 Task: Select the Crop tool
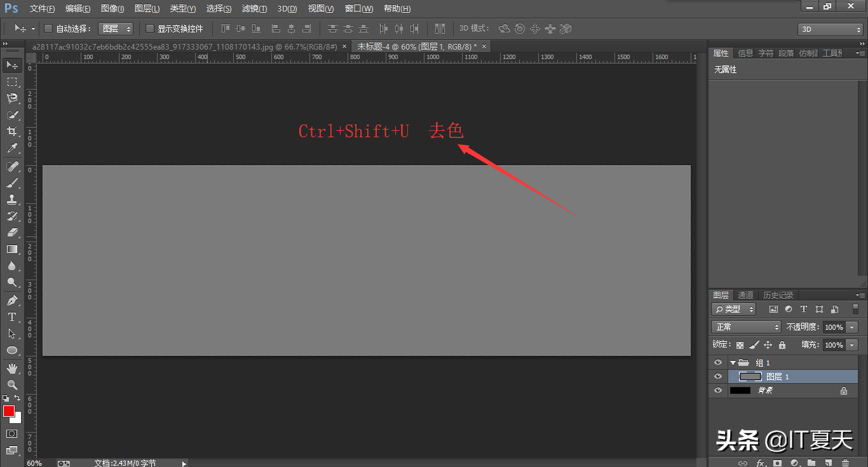(11, 132)
